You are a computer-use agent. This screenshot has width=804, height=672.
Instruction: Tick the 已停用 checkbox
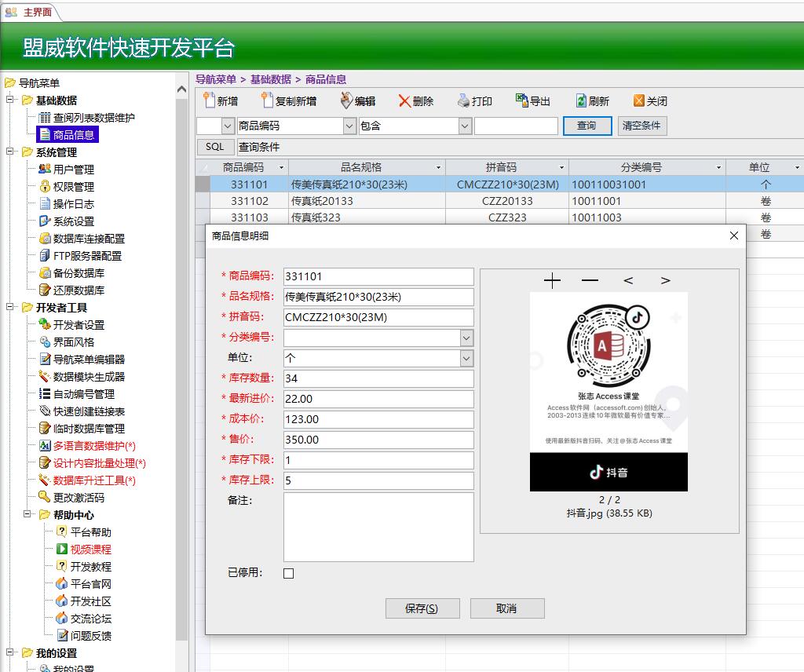[289, 573]
